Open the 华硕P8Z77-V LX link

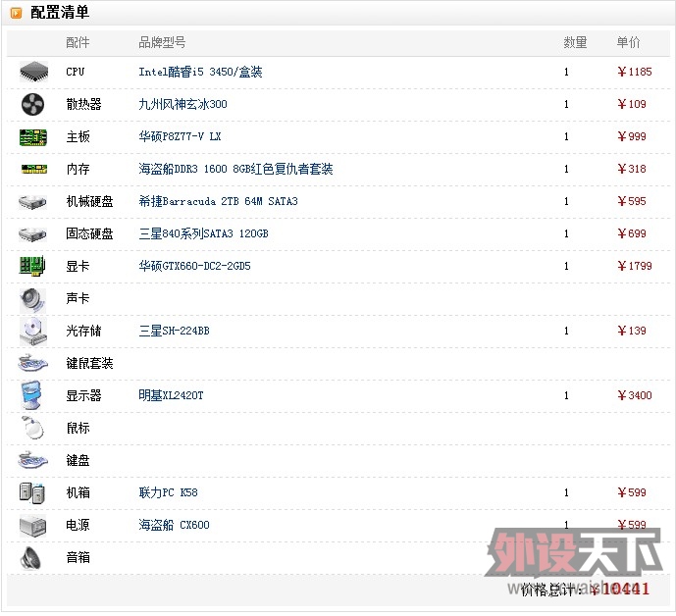180,136
